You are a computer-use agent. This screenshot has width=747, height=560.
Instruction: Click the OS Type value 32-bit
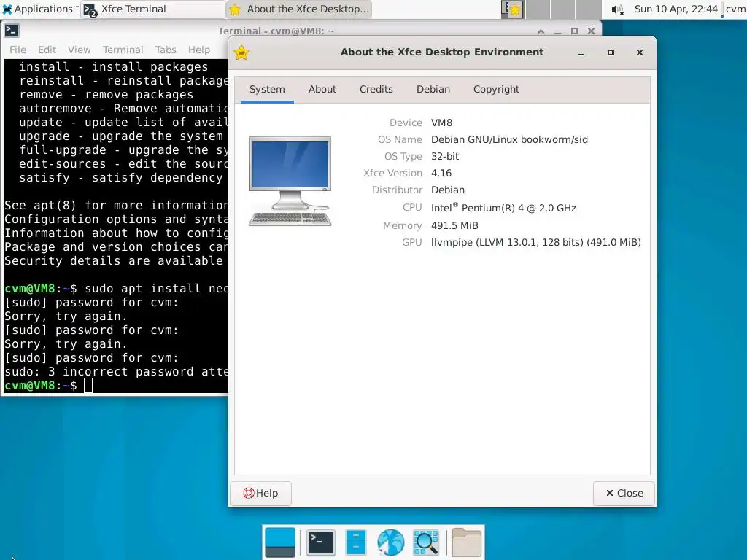pyautogui.click(x=445, y=156)
